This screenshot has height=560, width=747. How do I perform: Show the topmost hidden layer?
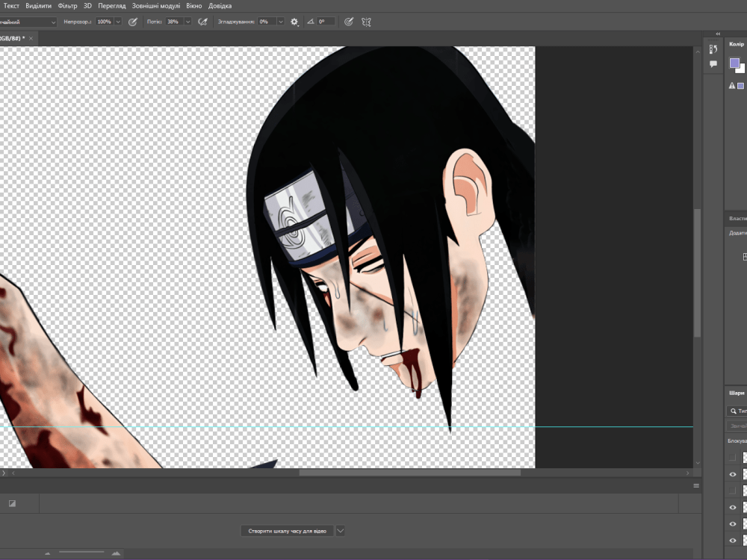[733, 458]
